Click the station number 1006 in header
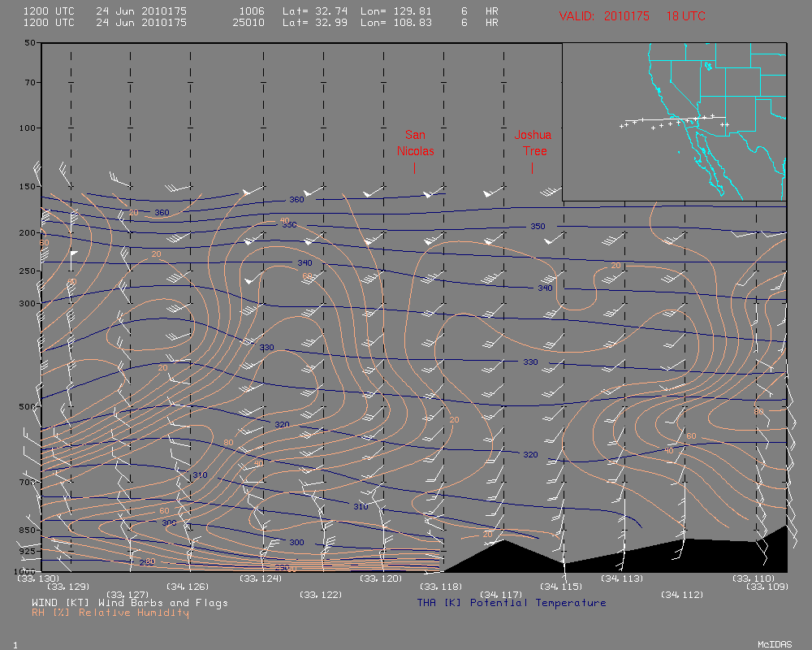 click(x=252, y=11)
